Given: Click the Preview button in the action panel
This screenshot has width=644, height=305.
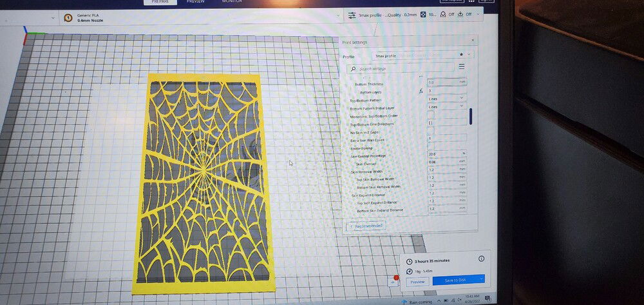Looking at the screenshot, I should (x=418, y=282).
